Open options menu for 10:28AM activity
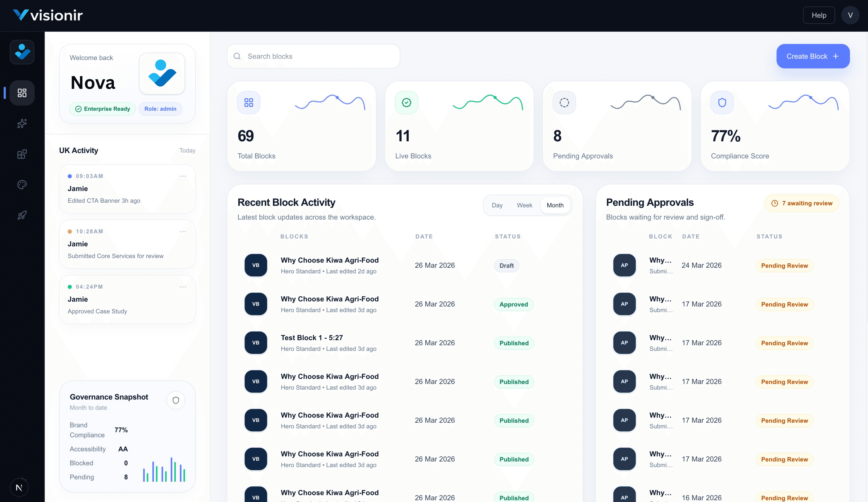Image resolution: width=868 pixels, height=502 pixels. 183,232
